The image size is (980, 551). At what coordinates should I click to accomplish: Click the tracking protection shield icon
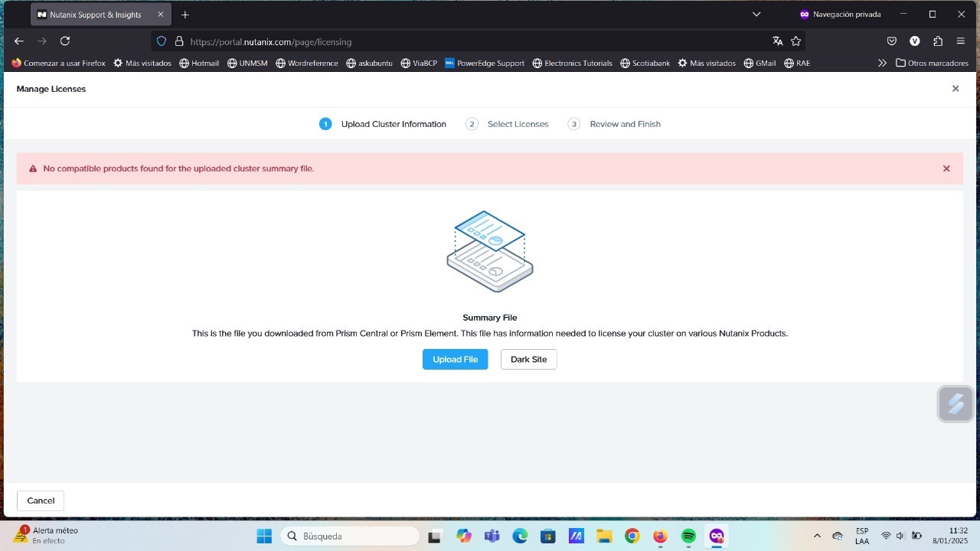(x=162, y=41)
